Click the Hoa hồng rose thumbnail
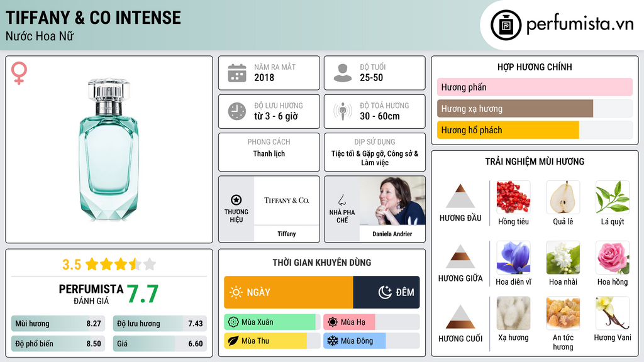 click(613, 258)
